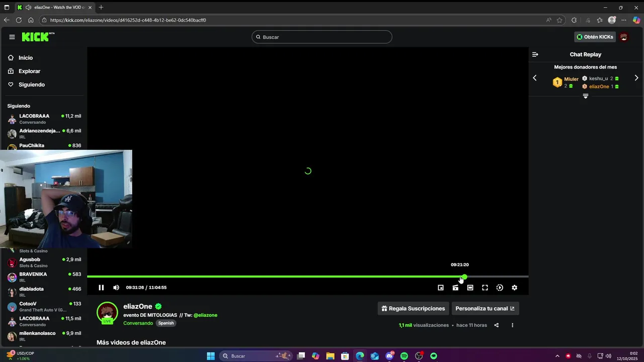The width and height of the screenshot is (644, 362).
Task: Click the Windows taskbar Buscar search box
Action: pyautogui.click(x=257, y=356)
